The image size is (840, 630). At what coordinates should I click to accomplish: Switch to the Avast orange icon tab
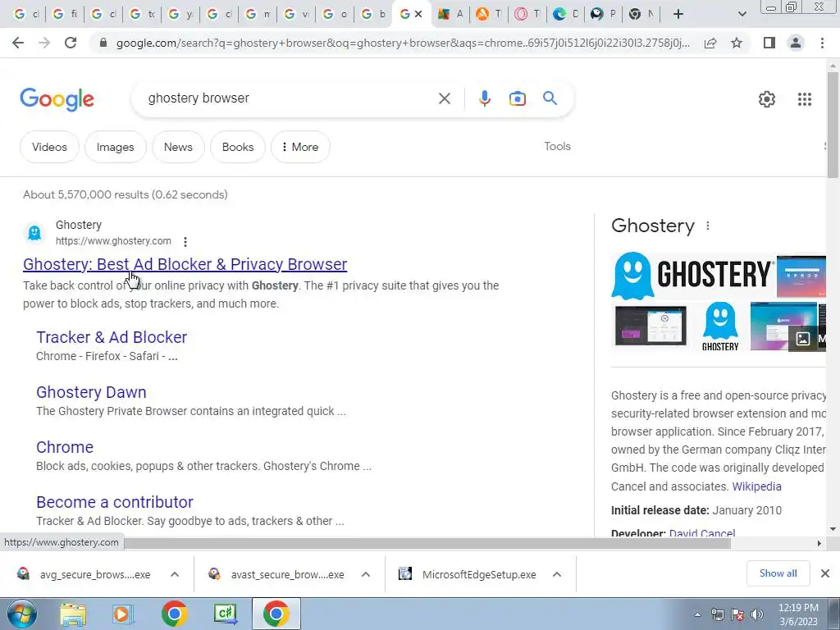pos(489,14)
